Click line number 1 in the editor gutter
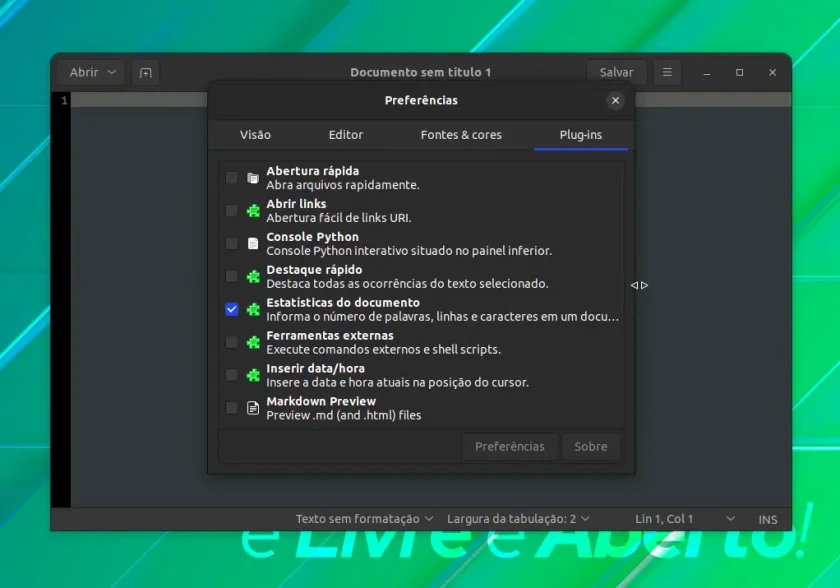 (64, 100)
